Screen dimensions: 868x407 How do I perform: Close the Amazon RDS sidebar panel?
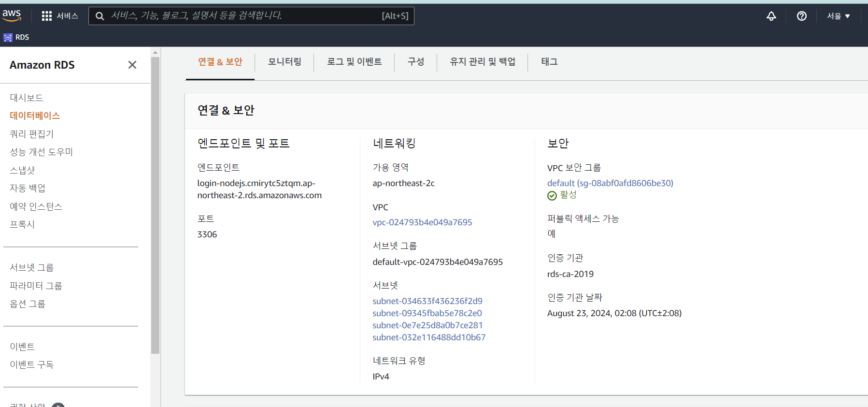click(x=132, y=65)
